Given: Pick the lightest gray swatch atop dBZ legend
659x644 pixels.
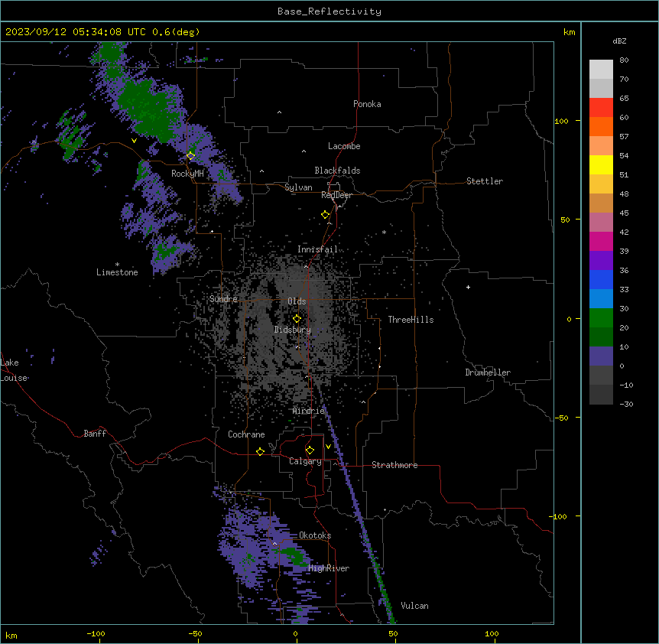Looking at the screenshot, I should 601,70.
